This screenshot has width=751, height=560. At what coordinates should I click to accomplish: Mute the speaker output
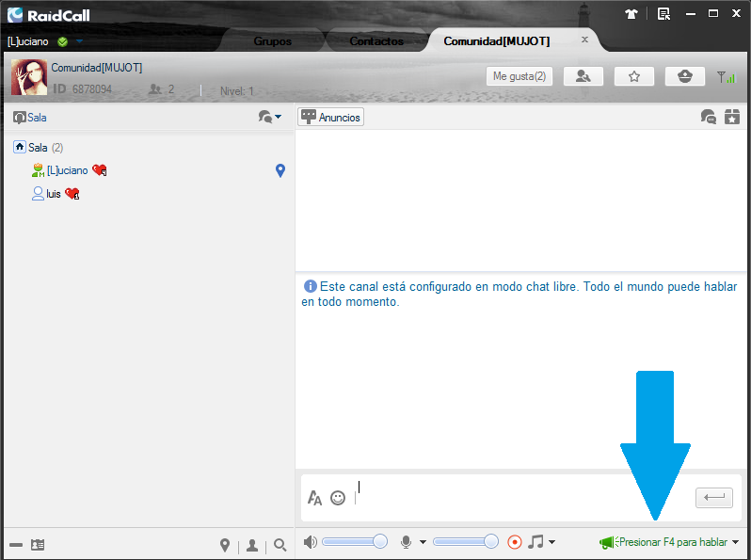(311, 541)
